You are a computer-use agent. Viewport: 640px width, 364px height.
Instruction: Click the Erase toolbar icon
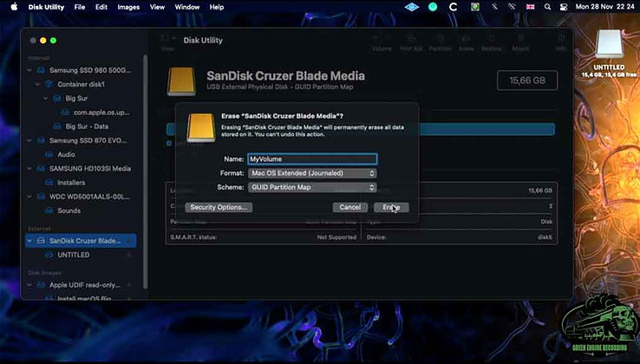[466, 42]
